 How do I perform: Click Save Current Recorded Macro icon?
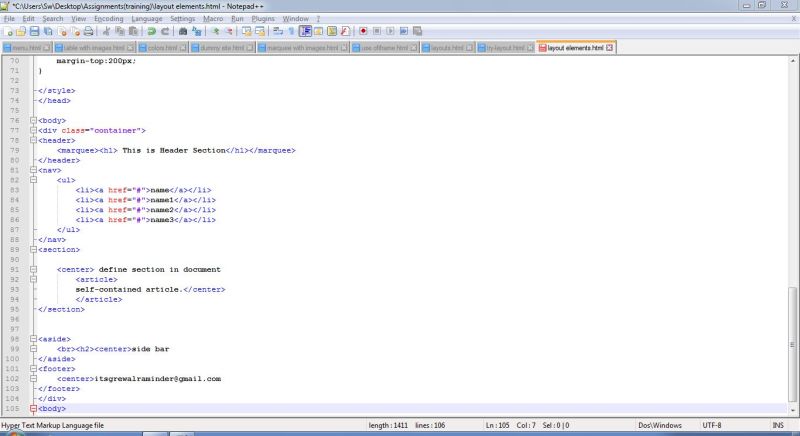(417, 32)
